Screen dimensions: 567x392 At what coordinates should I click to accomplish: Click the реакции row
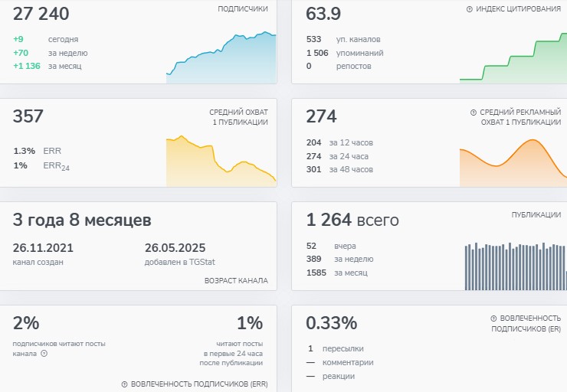click(330, 376)
